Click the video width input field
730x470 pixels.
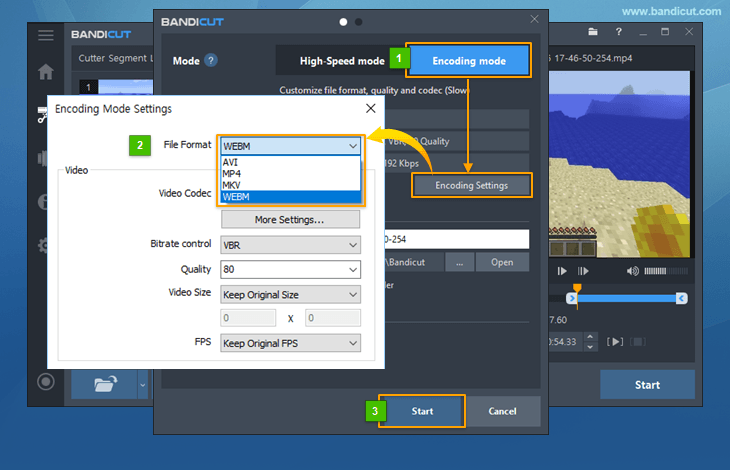[x=248, y=318]
